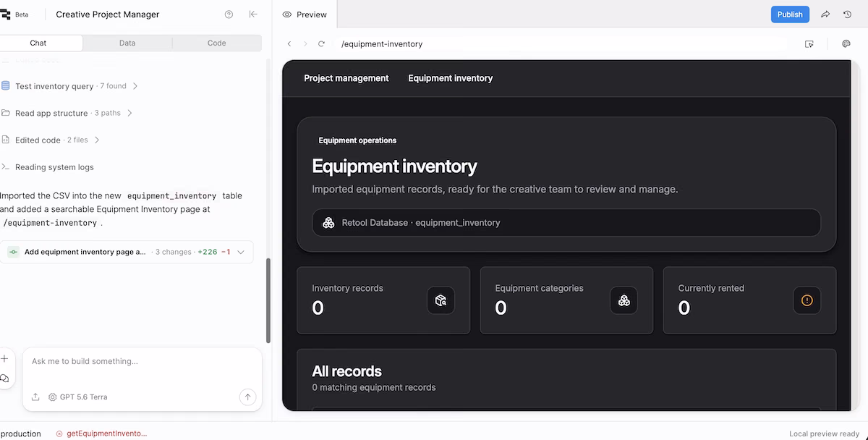Click the Retool logo icon
The image size is (868, 440).
point(5,14)
